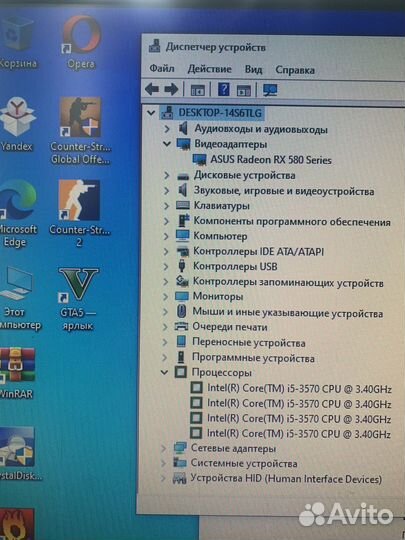Expand the Клавиатуры node arrow

click(x=167, y=206)
